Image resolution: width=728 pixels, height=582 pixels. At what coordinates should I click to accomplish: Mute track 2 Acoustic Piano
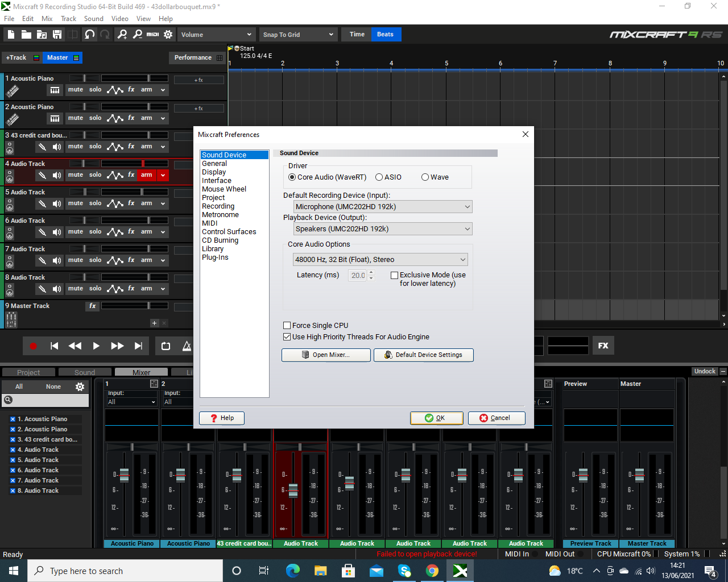(x=76, y=118)
